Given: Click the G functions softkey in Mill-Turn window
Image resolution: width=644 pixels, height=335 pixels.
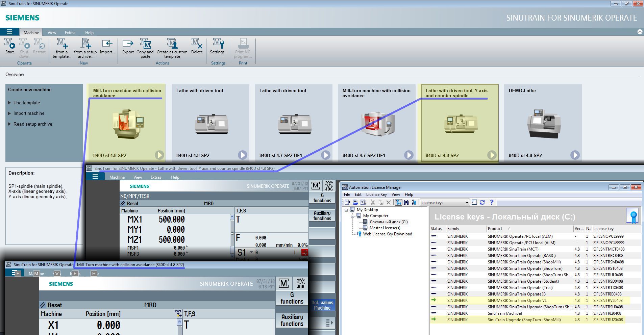Looking at the screenshot, I should (x=292, y=298).
